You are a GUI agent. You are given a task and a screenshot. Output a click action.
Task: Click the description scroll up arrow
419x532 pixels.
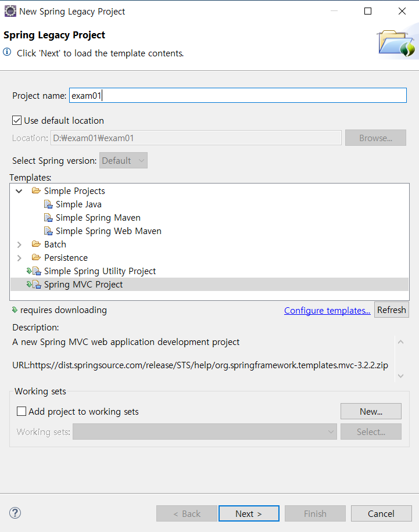click(400, 342)
